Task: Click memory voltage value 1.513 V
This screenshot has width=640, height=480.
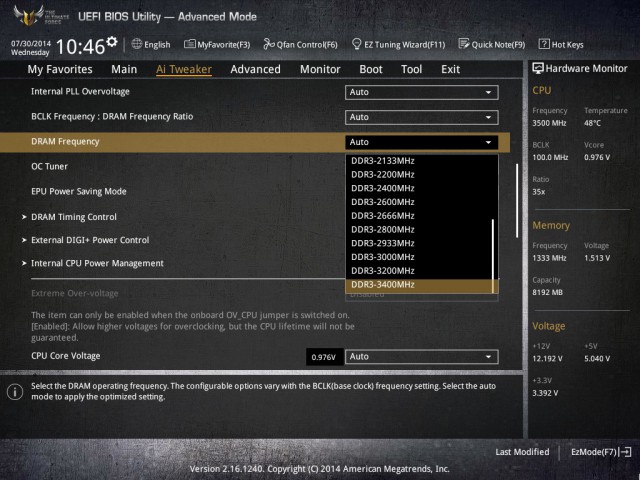Action: click(597, 258)
